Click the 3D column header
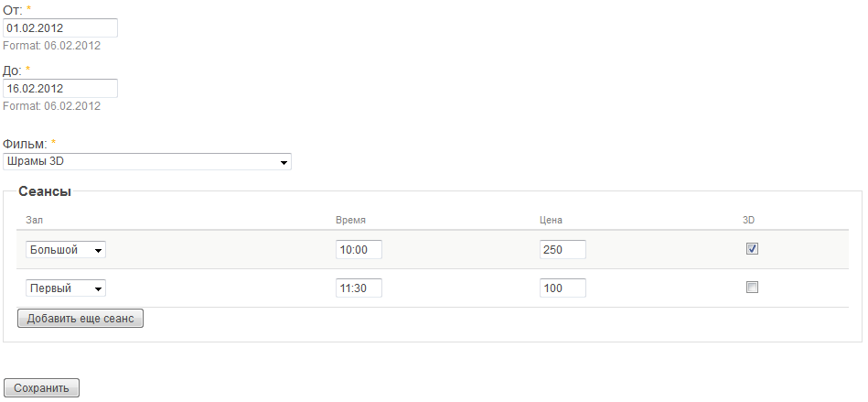 point(748,220)
